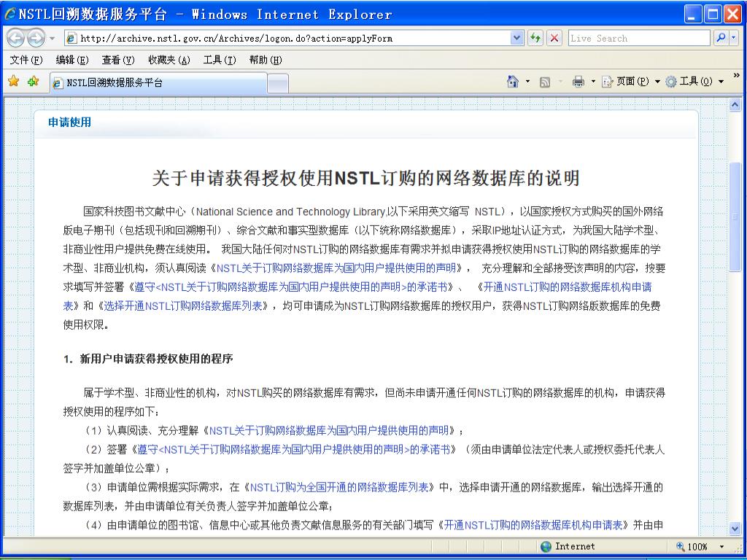Open the 开通NSTL订购的网络数据库机构申请表 link in the intro paragraph
The width and height of the screenshot is (747, 560).
pyautogui.click(x=567, y=287)
